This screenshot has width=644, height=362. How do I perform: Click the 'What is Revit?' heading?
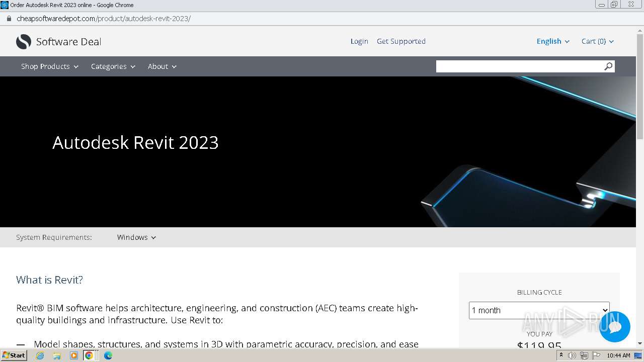click(x=49, y=280)
